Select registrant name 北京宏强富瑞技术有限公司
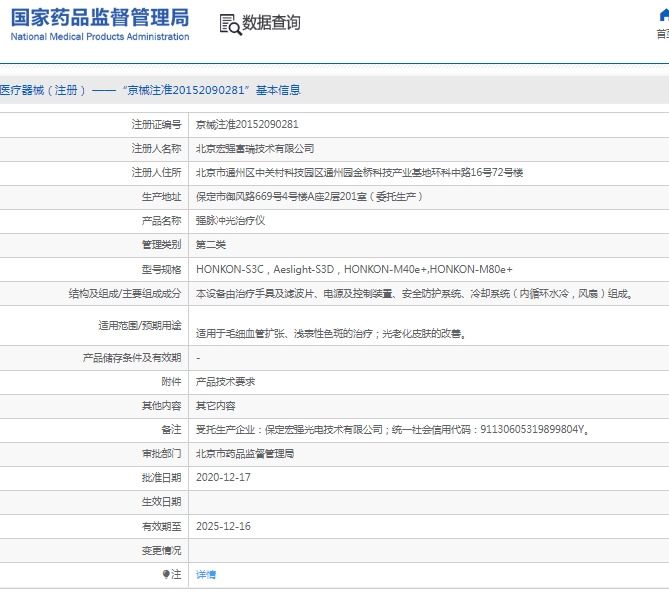The width and height of the screenshot is (669, 595). [x=255, y=148]
